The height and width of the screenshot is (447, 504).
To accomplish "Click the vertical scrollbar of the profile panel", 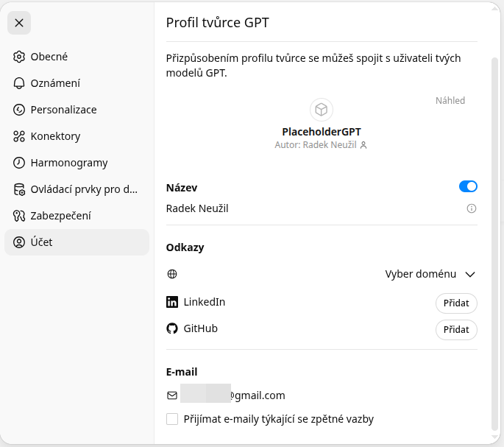I will point(494,243).
